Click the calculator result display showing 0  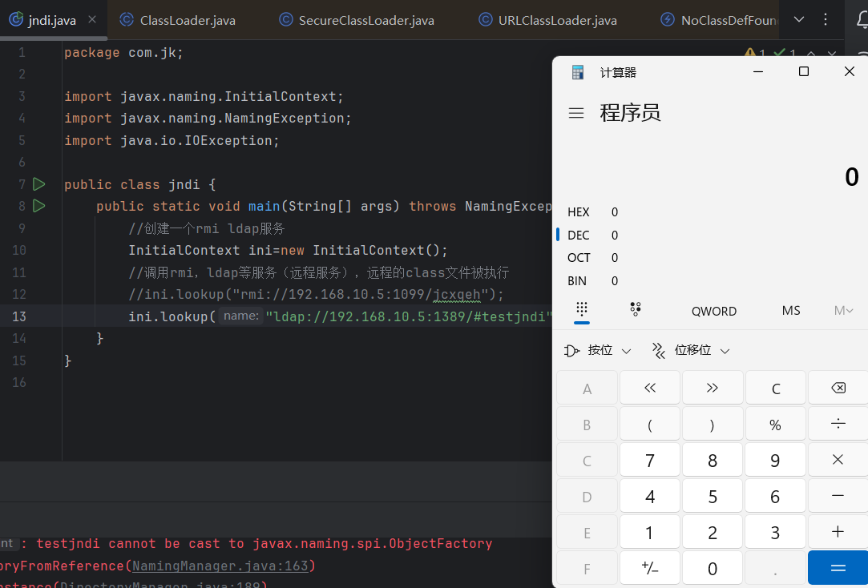[851, 177]
